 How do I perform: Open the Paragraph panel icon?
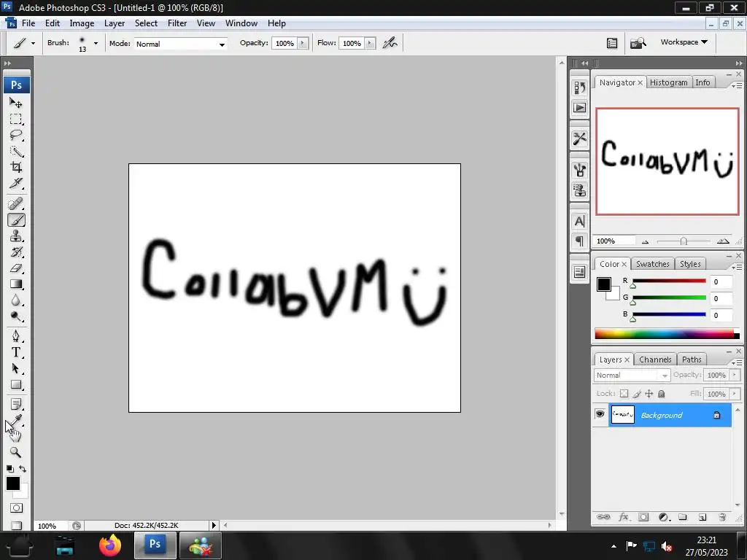click(579, 241)
